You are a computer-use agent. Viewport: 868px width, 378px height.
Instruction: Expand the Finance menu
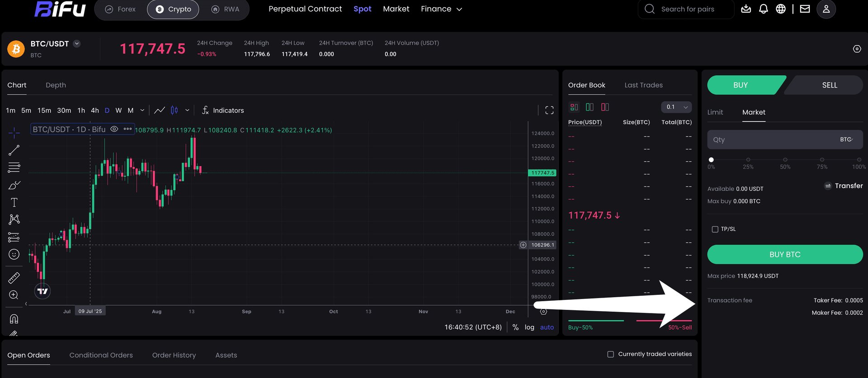click(x=441, y=9)
